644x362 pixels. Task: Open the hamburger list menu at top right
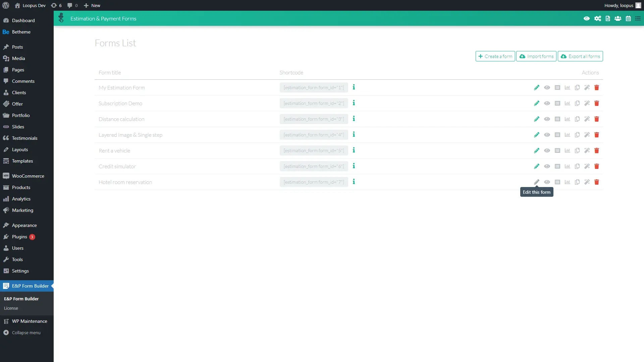pos(638,18)
